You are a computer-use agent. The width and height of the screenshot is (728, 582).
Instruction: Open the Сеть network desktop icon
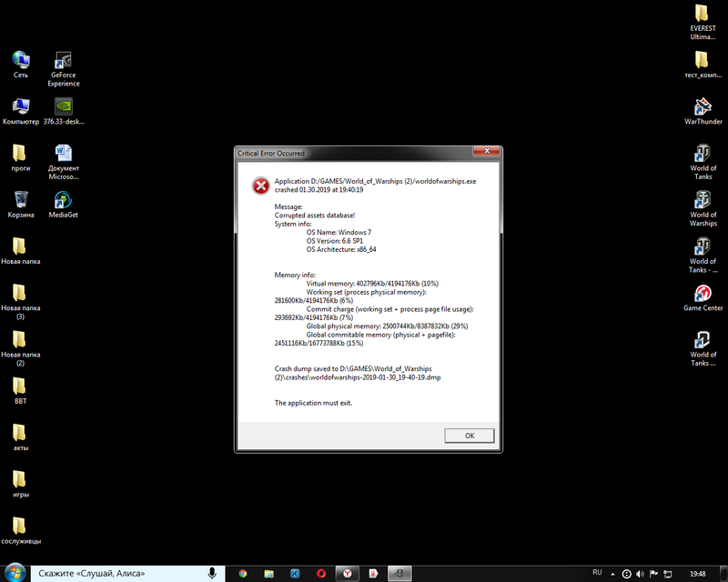[20, 65]
